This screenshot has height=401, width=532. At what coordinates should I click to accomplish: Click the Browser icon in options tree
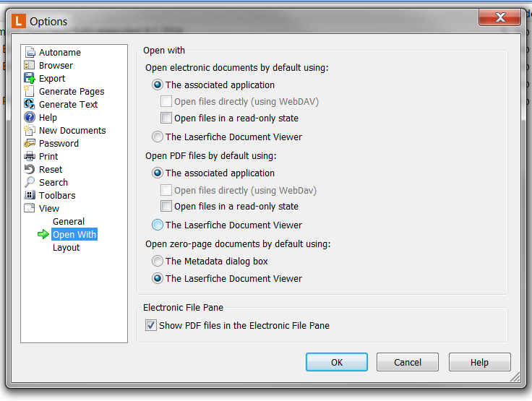tap(30, 65)
